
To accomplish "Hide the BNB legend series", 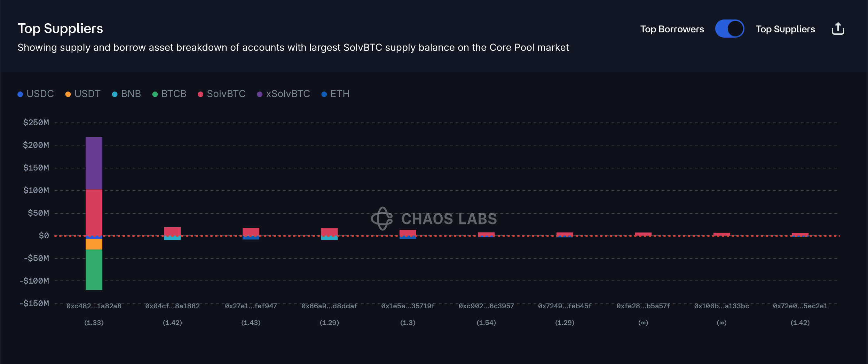I will click(127, 94).
